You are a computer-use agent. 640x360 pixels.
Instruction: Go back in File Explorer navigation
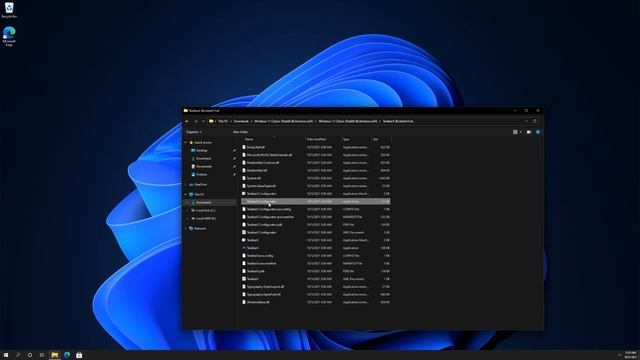(187, 121)
